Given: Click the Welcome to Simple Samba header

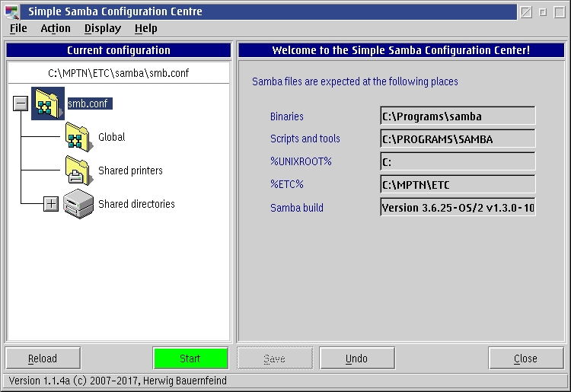Looking at the screenshot, I should point(401,50).
